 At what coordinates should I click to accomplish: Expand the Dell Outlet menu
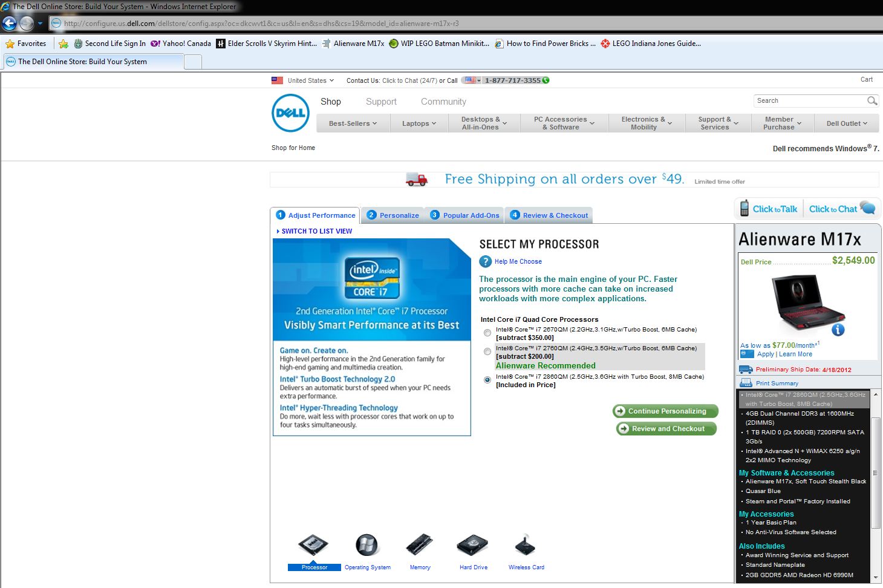coord(847,123)
